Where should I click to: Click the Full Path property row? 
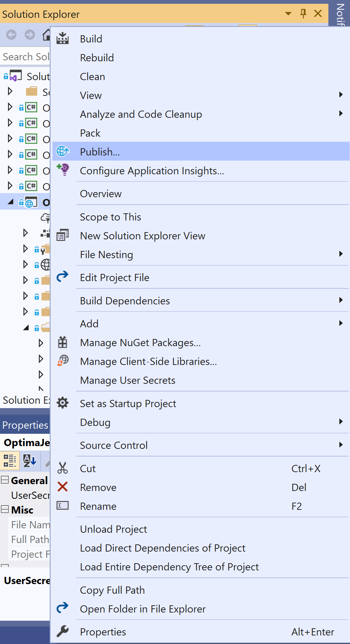29,539
